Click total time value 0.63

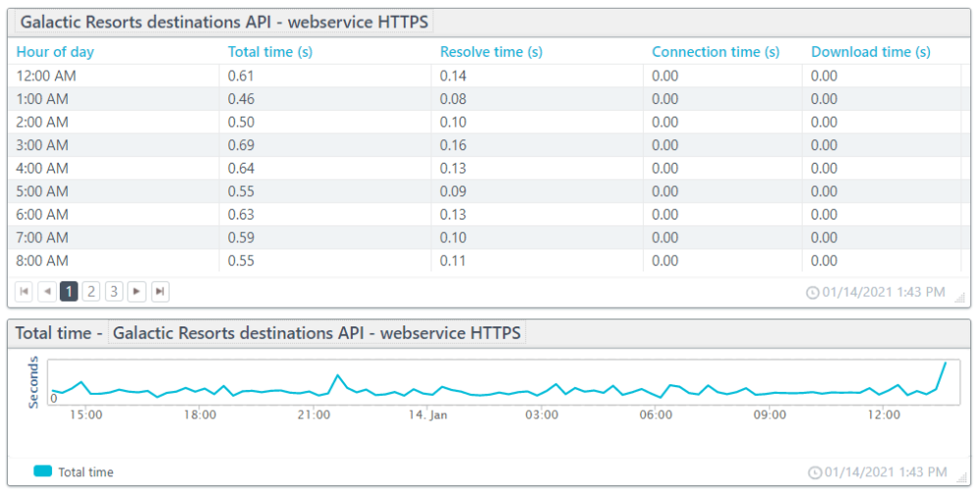click(x=241, y=215)
